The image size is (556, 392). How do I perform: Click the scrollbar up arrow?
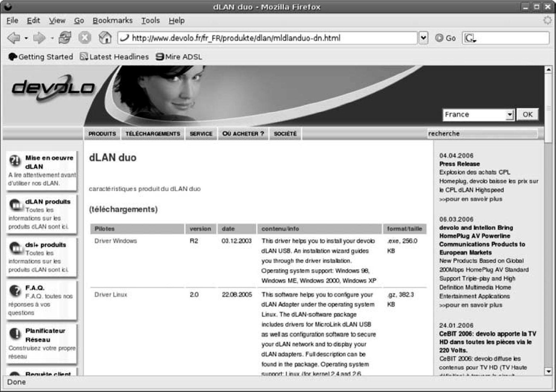(548, 69)
